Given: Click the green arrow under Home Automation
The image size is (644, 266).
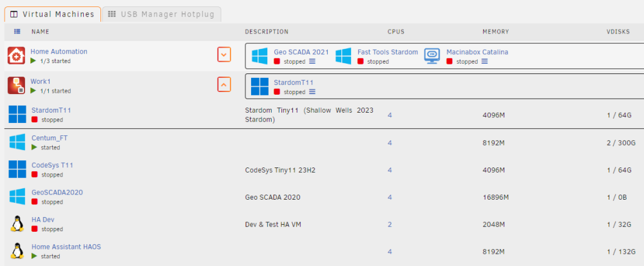Looking at the screenshot, I should [x=33, y=61].
